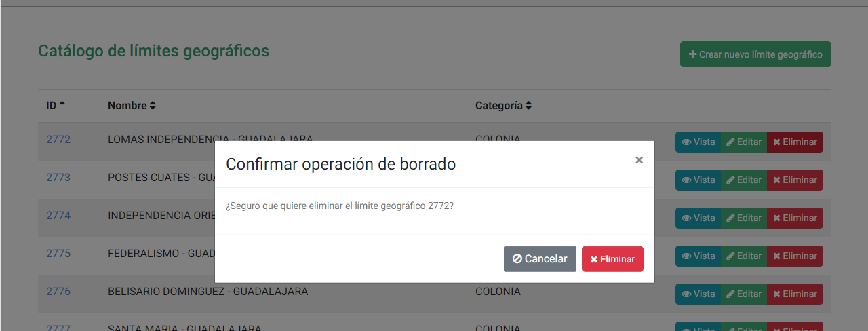Sort table by ID column
Viewport: 868px width, 331px height.
56,106
